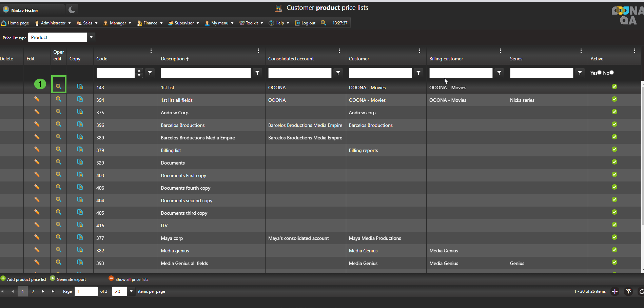Select the No active radio button
This screenshot has width=644, height=308.
click(x=611, y=73)
